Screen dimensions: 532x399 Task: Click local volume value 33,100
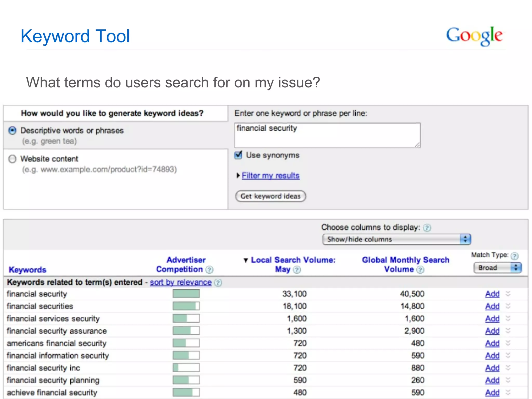295,294
